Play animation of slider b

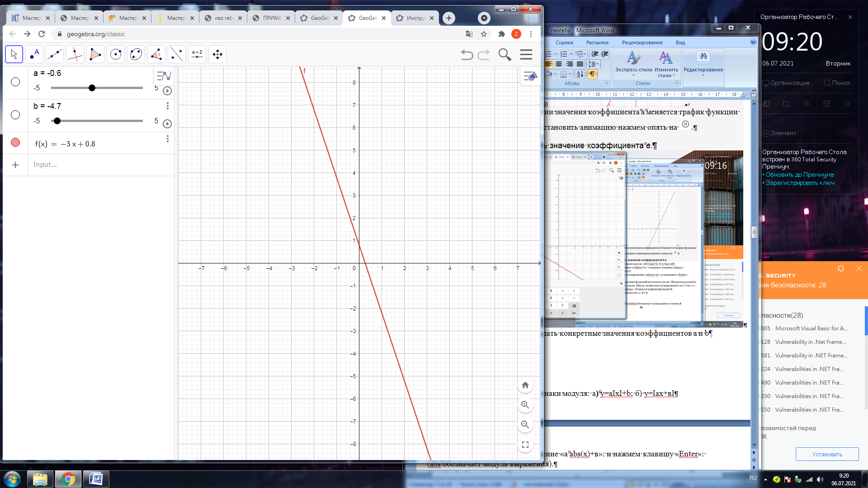pos(167,124)
